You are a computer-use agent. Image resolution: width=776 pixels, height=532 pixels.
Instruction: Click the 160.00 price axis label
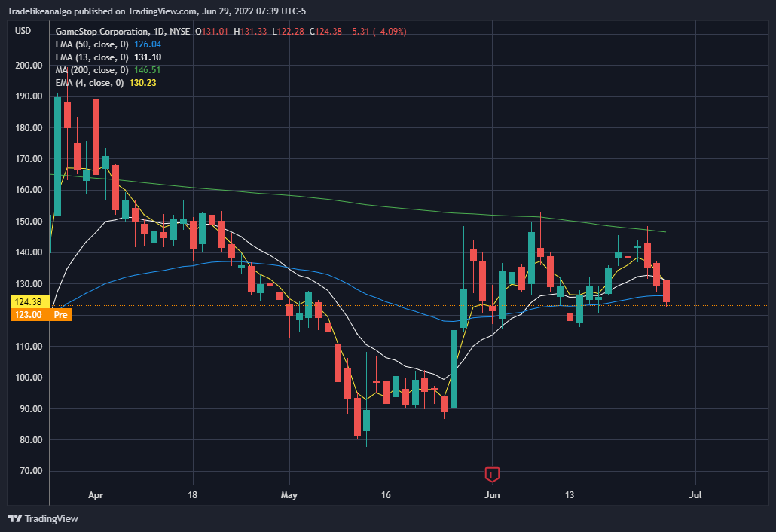pos(29,190)
